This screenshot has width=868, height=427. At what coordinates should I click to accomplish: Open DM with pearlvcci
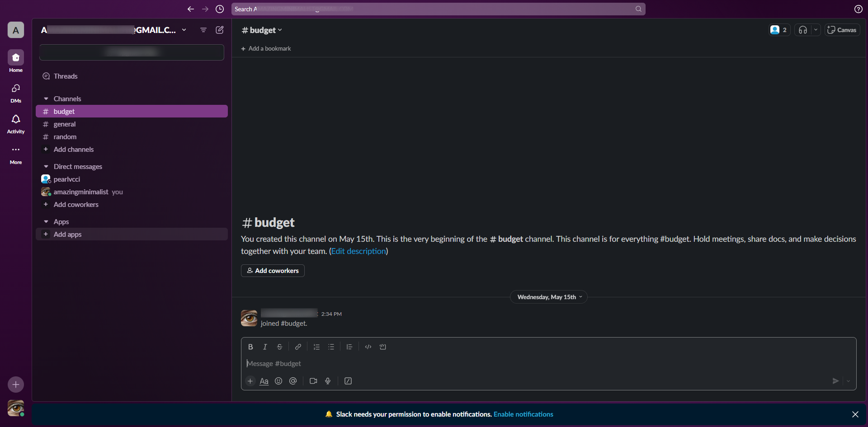[132, 179]
